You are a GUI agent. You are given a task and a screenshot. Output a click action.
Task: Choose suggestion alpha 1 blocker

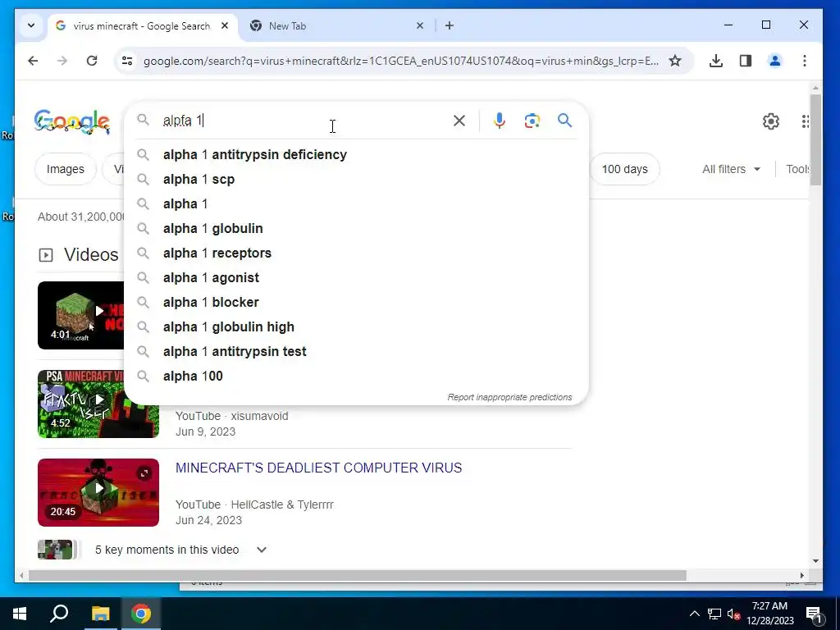pyautogui.click(x=356, y=303)
